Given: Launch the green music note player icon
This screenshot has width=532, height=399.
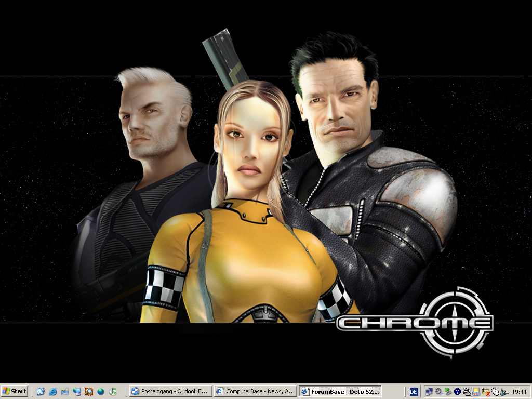Looking at the screenshot, I should click(113, 392).
